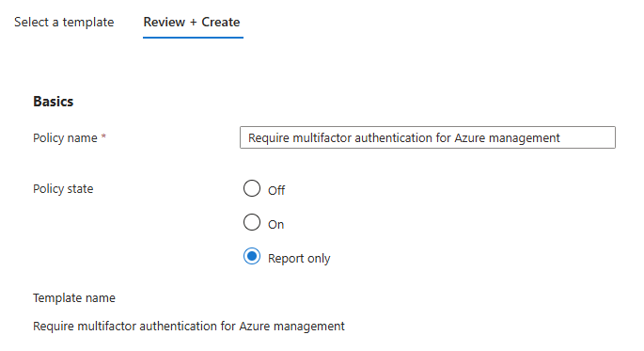Open the Review + Create tab
Viewport: 644px width, 351px height.
pyautogui.click(x=192, y=23)
